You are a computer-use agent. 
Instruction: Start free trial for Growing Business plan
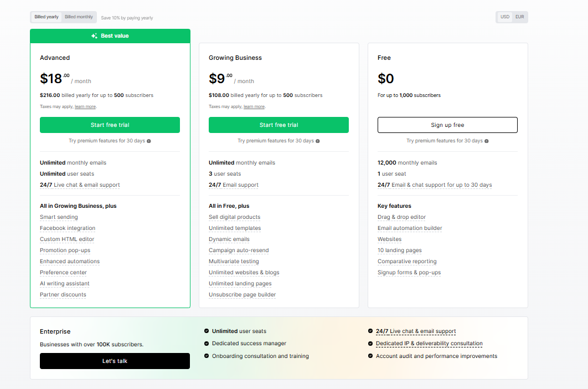coord(278,125)
